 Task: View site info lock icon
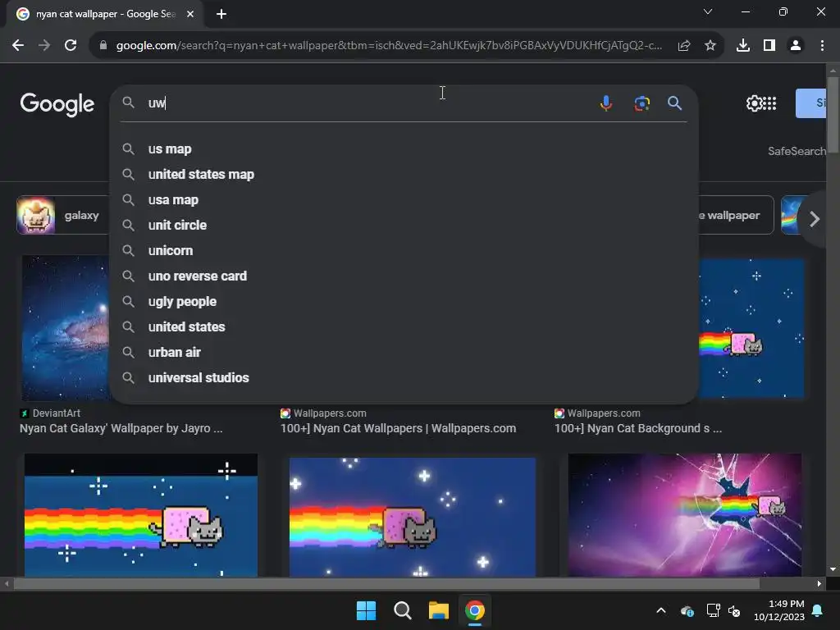pos(103,46)
